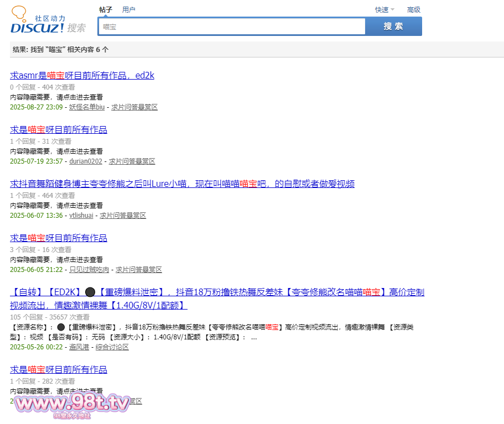Focus the search input containing 喵宝

tap(231, 27)
